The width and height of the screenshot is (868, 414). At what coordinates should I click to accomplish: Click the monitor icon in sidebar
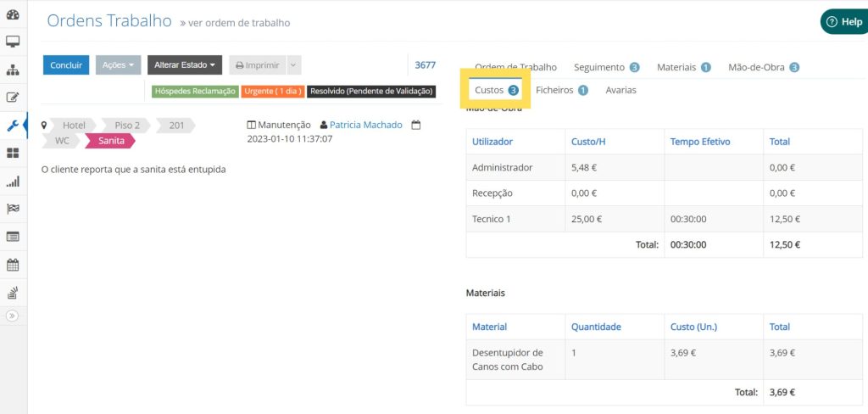tap(13, 42)
